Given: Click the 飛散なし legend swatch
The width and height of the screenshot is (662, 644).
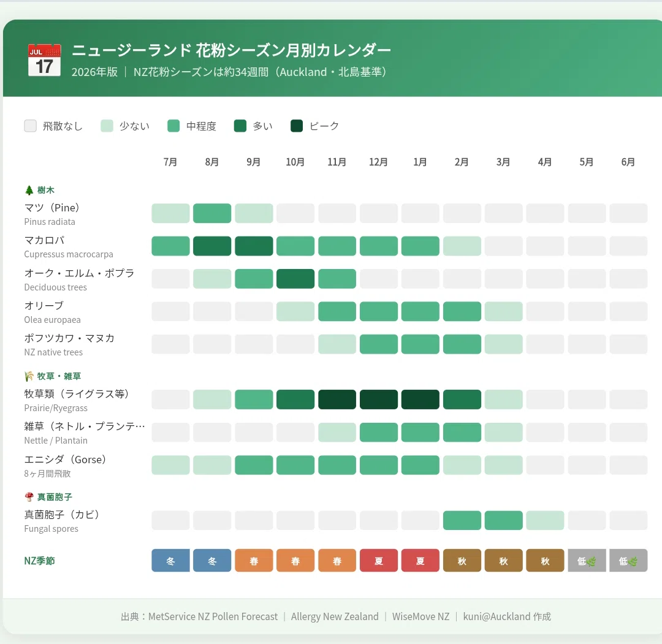Looking at the screenshot, I should pos(31,126).
